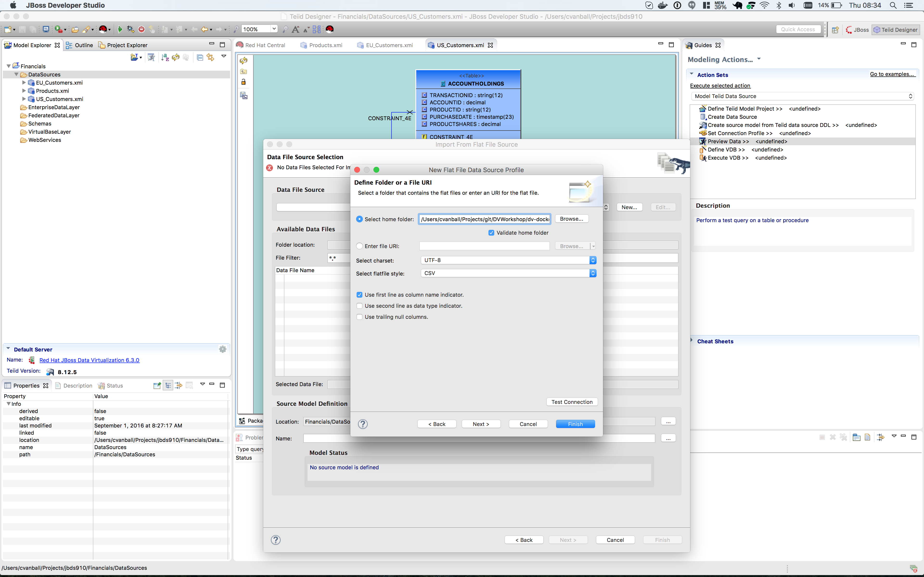Click the increase font size icon
Screen dimensions: 924x577
(295, 29)
